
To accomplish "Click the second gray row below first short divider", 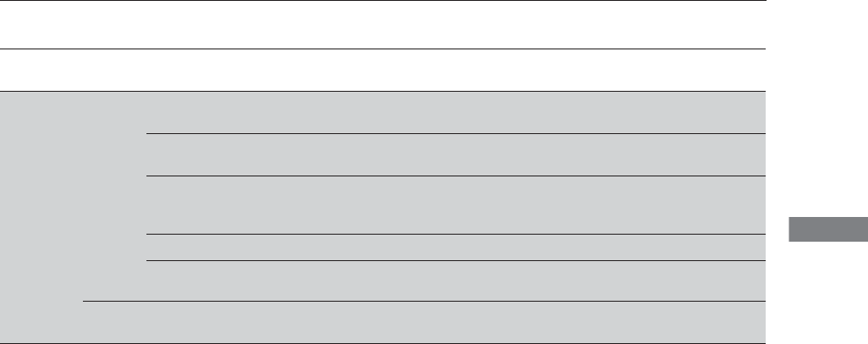I will [x=455, y=154].
